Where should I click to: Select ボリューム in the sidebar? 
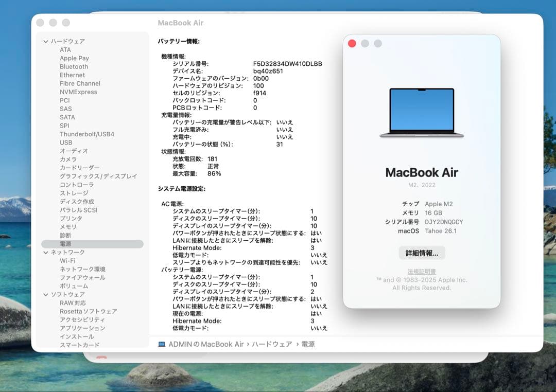(x=74, y=286)
